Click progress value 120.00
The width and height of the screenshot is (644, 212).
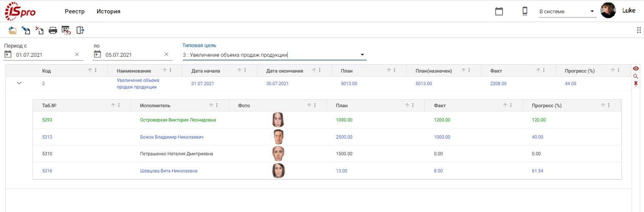539,120
